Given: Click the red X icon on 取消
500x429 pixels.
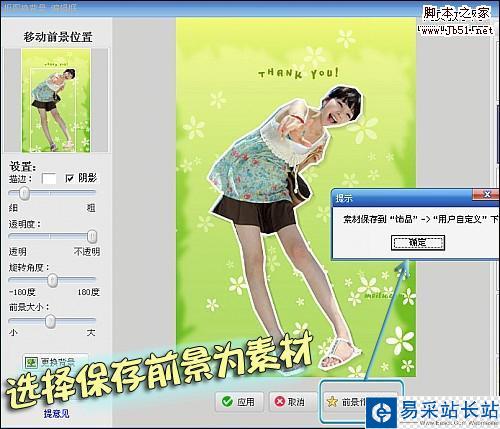Looking at the screenshot, I should click(280, 402).
